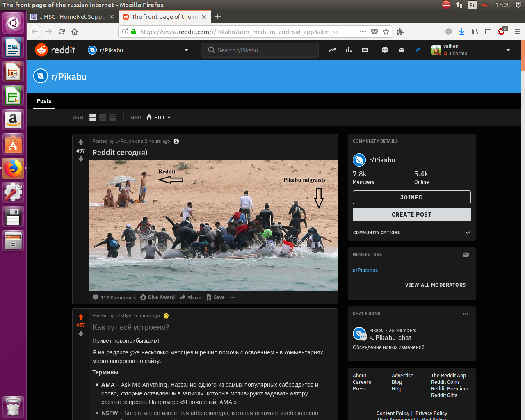Close the HSC - HomeNet Support tab
525x420 pixels.
pyautogui.click(x=112, y=17)
